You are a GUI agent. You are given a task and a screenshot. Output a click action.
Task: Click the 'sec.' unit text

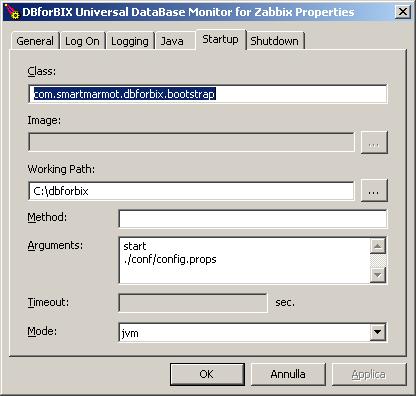pyautogui.click(x=285, y=302)
